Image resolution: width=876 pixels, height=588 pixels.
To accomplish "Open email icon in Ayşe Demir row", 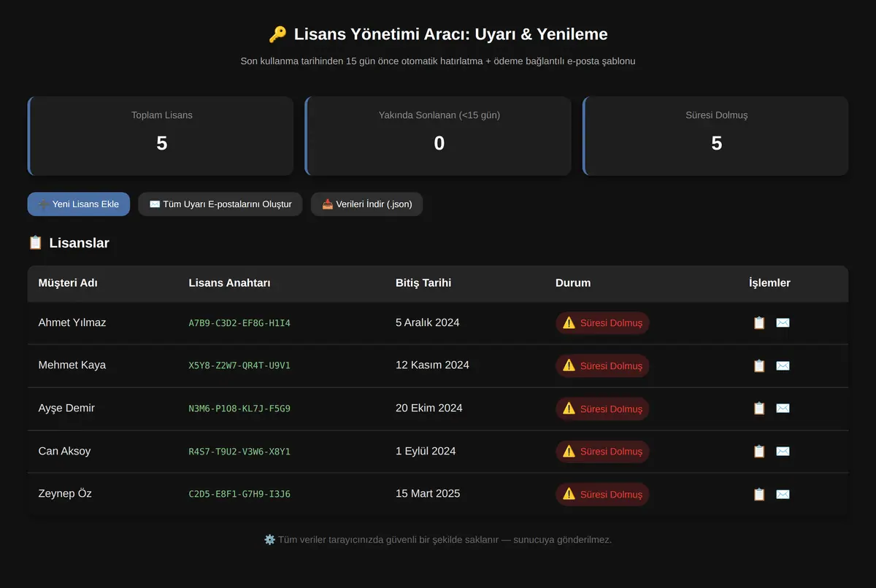I will click(x=783, y=409).
